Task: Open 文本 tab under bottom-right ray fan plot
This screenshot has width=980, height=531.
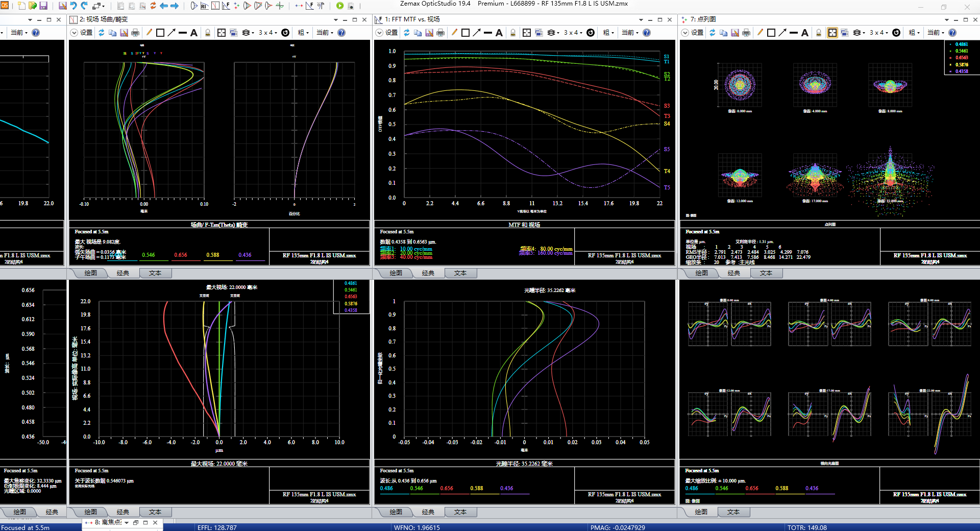Action: coord(733,512)
